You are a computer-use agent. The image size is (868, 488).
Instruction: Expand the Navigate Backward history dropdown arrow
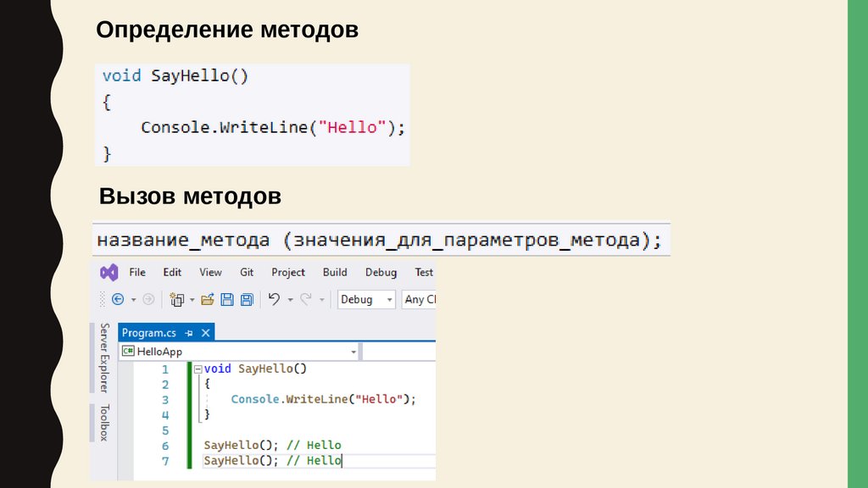pos(133,300)
